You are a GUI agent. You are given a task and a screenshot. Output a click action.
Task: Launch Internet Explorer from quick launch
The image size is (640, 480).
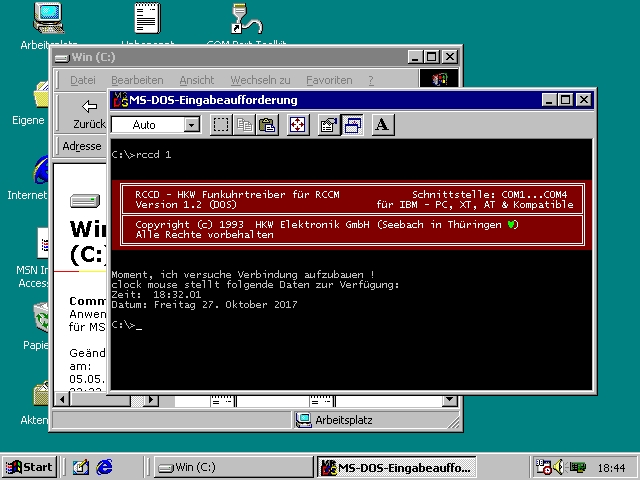click(x=104, y=467)
